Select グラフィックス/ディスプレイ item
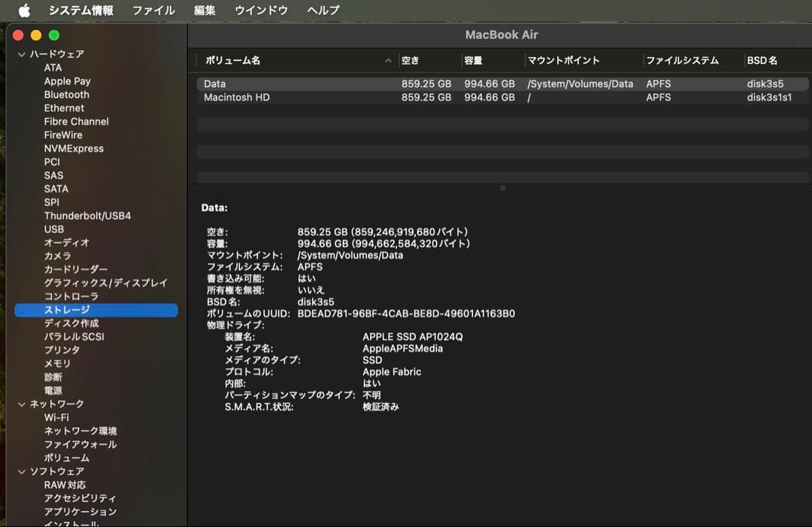This screenshot has width=812, height=527. tap(105, 283)
